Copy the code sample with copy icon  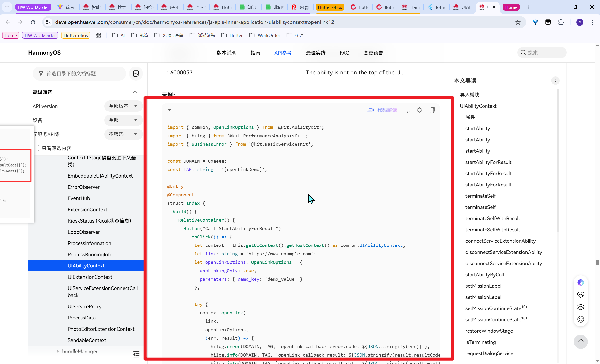click(x=432, y=110)
